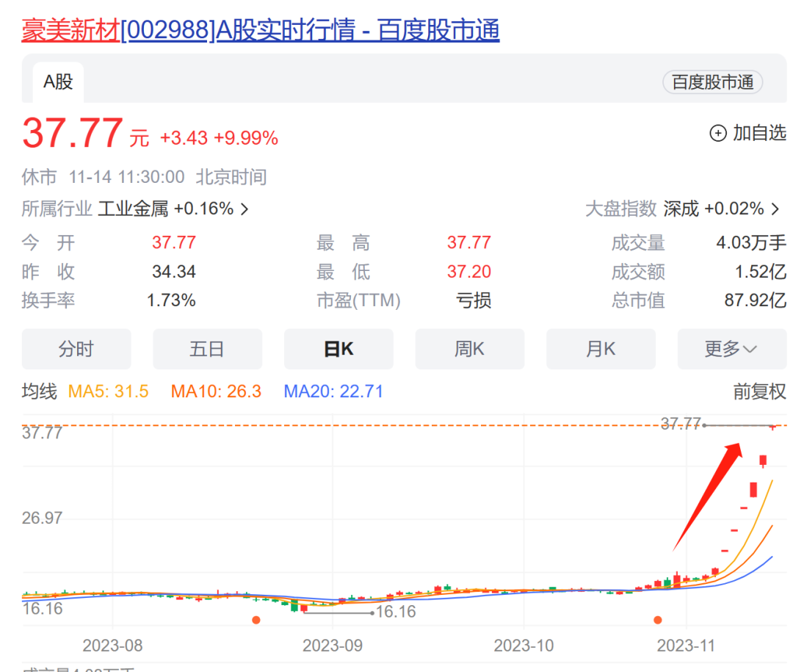Open the 百度股市通 button
Image resolution: width=793 pixels, height=672 pixels.
tap(712, 82)
